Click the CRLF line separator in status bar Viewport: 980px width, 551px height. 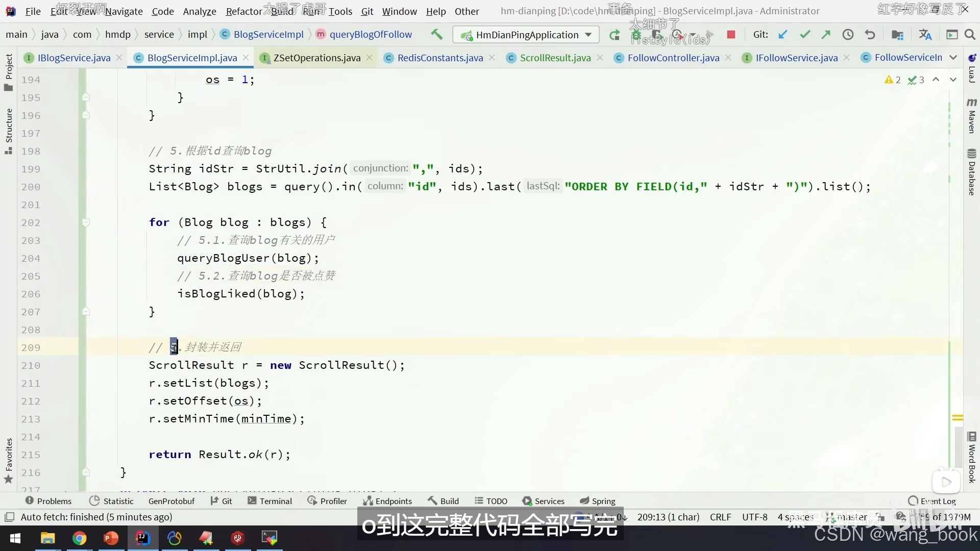[721, 517]
